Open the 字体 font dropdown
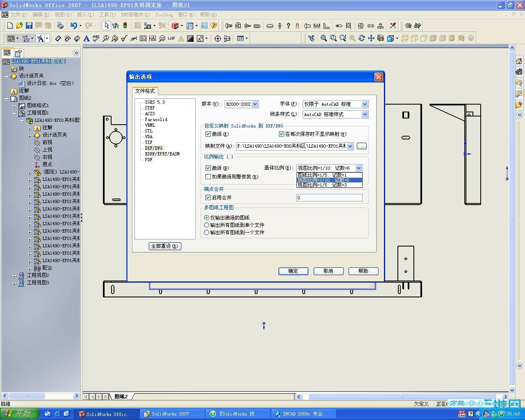Viewport: 525px width, 420px height. point(365,104)
